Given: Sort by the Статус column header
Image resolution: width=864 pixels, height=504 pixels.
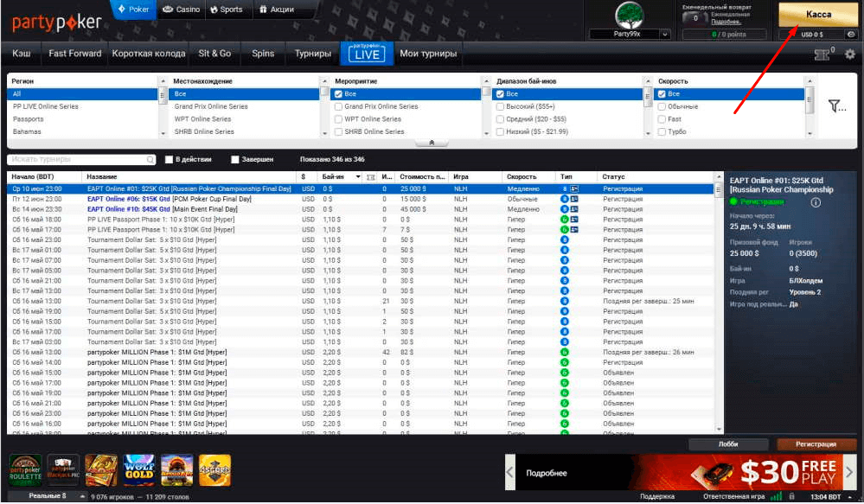Looking at the screenshot, I should (x=656, y=177).
